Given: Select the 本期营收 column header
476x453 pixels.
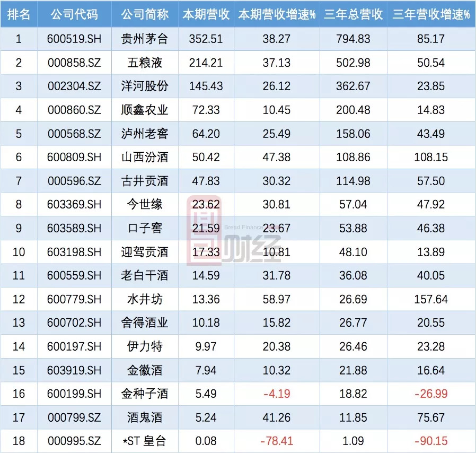Looking at the screenshot, I should coord(206,14).
